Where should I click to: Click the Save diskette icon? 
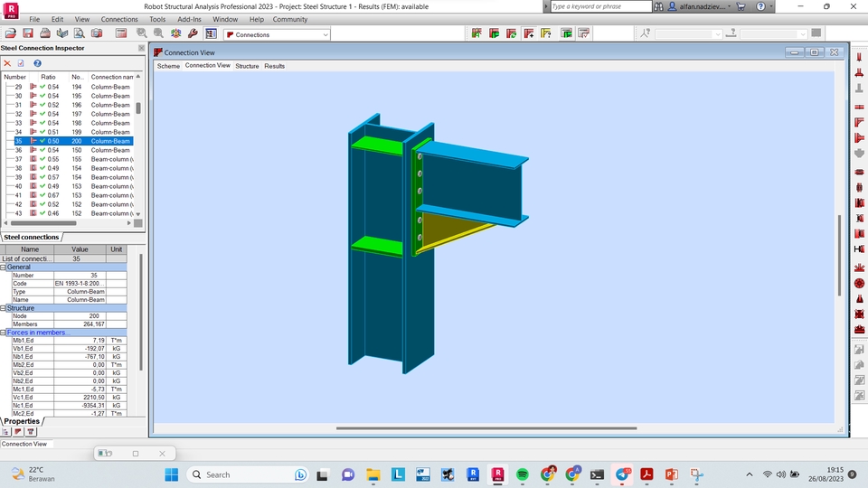click(28, 33)
